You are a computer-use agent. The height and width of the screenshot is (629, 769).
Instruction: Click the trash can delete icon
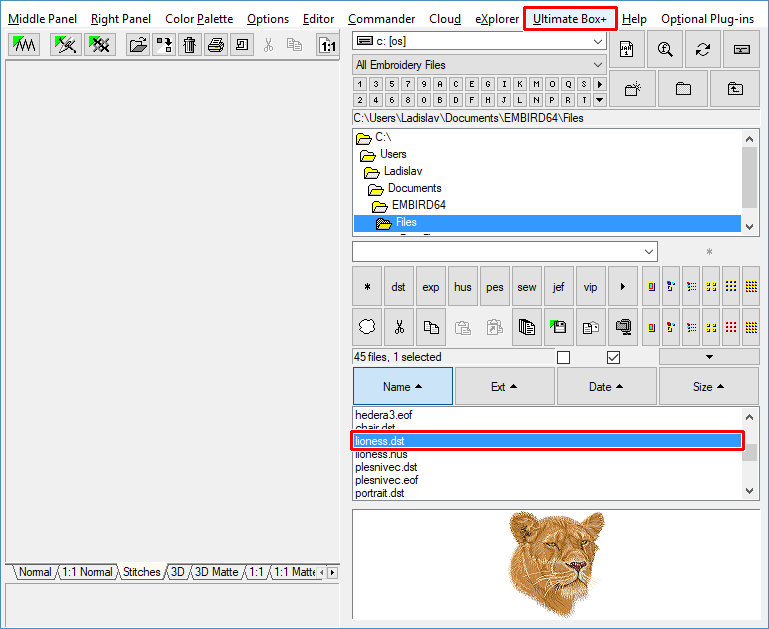[190, 45]
